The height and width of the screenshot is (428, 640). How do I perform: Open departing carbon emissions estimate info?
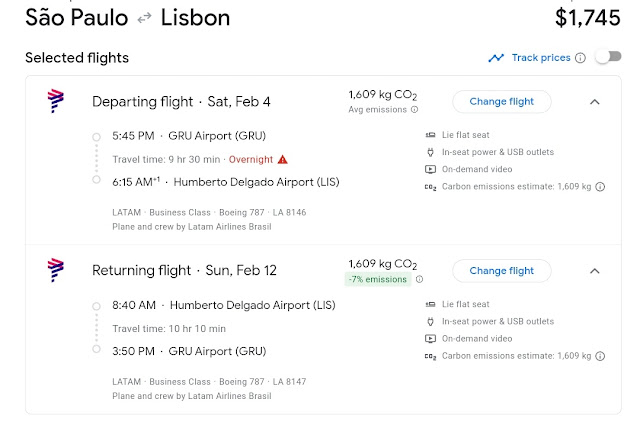[600, 186]
